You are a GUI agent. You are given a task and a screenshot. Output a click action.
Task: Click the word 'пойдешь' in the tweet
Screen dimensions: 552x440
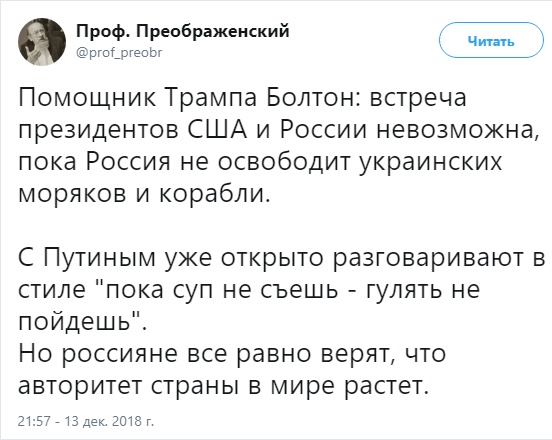[77, 323]
